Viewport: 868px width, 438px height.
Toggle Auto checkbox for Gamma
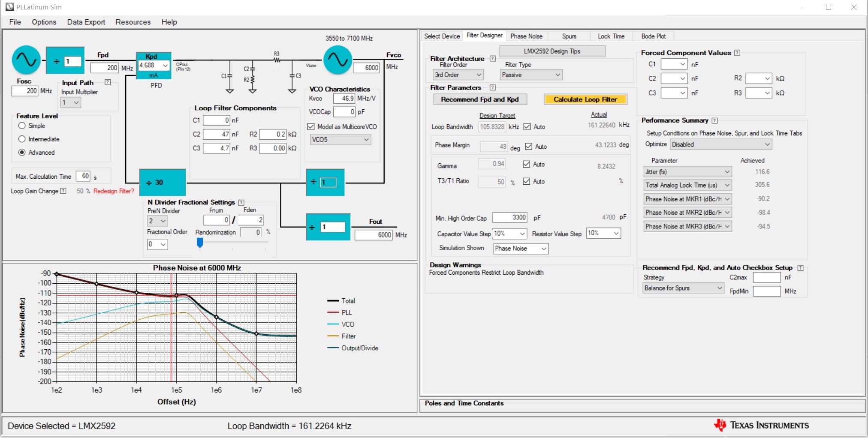[x=527, y=164]
